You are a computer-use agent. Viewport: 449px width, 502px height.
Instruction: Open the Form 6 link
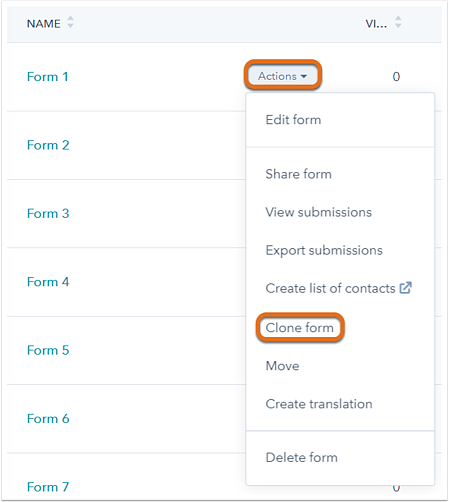pos(48,418)
